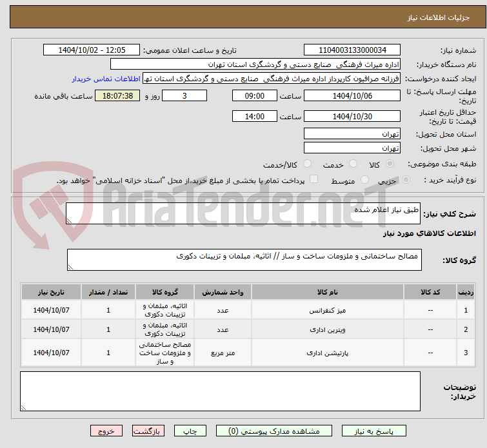The image size is (487, 448).
Task: Click the واحد شمارش column header
Action: (223, 292)
